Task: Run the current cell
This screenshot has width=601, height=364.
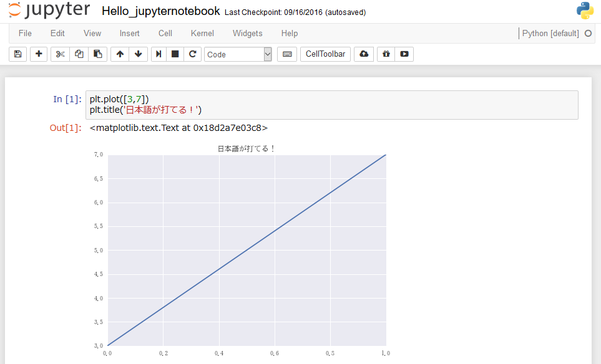Action: (x=158, y=54)
